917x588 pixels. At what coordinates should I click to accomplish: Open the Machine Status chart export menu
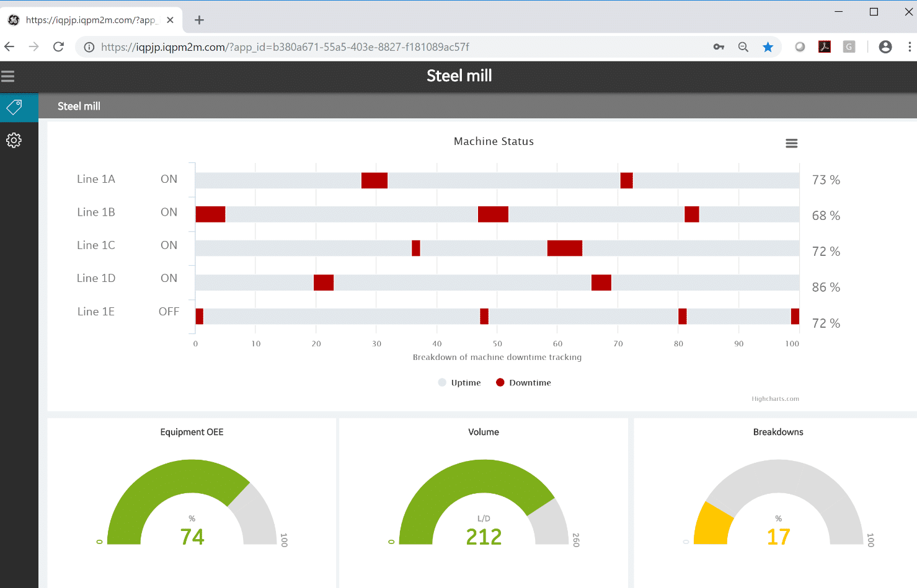791,143
